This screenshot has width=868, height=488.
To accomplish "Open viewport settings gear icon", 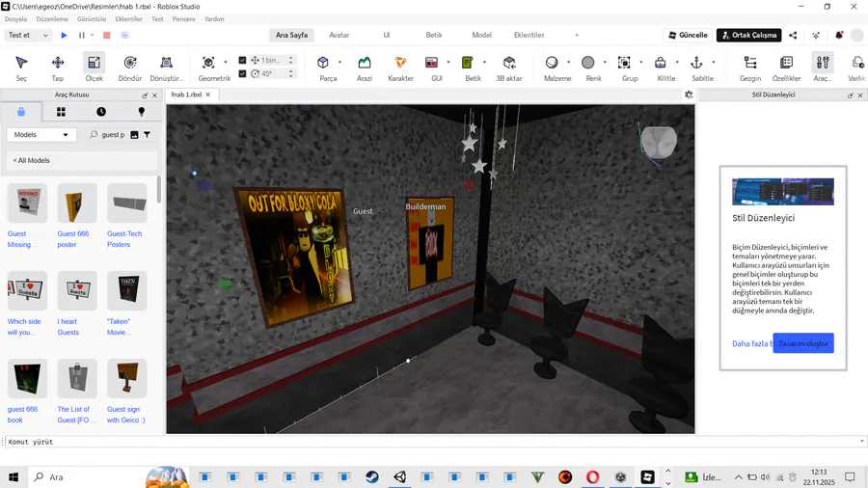I will tap(689, 95).
